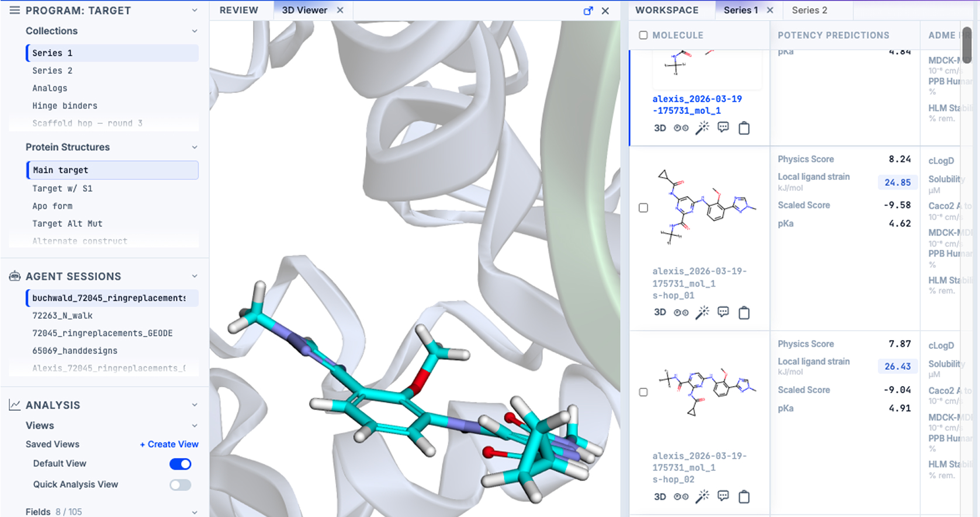
Task: Open comments for s-hop_01 molecule
Action: click(723, 312)
